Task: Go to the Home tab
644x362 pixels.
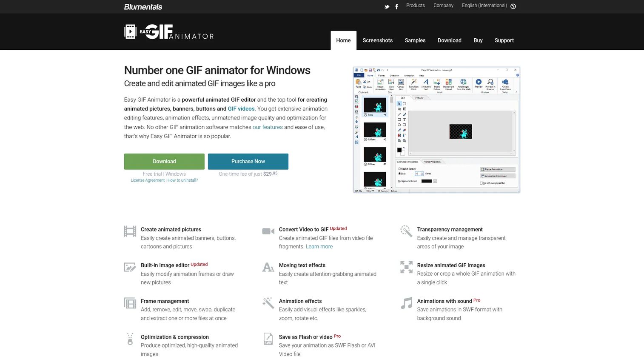Action: tap(344, 40)
